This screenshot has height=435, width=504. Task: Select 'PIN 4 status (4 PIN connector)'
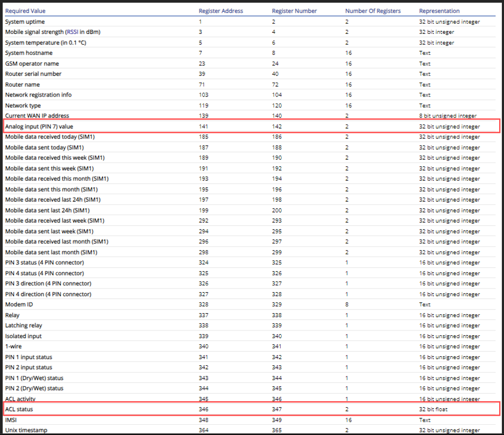coord(45,274)
